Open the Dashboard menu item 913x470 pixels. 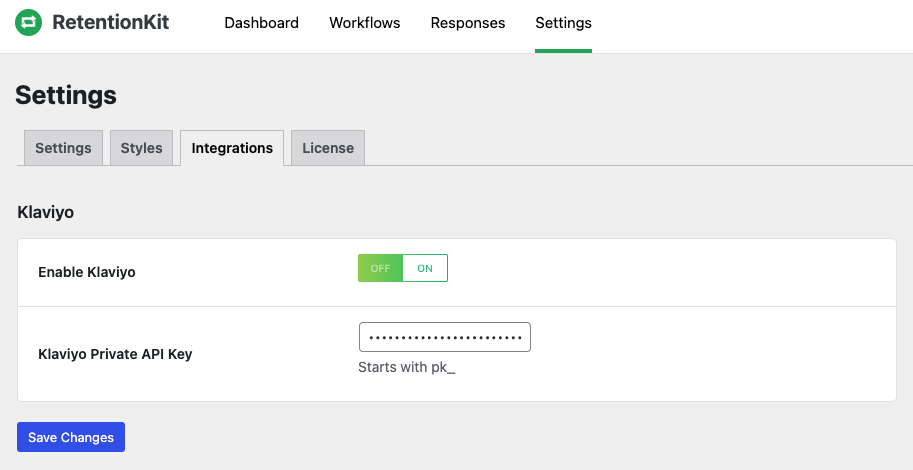261,23
